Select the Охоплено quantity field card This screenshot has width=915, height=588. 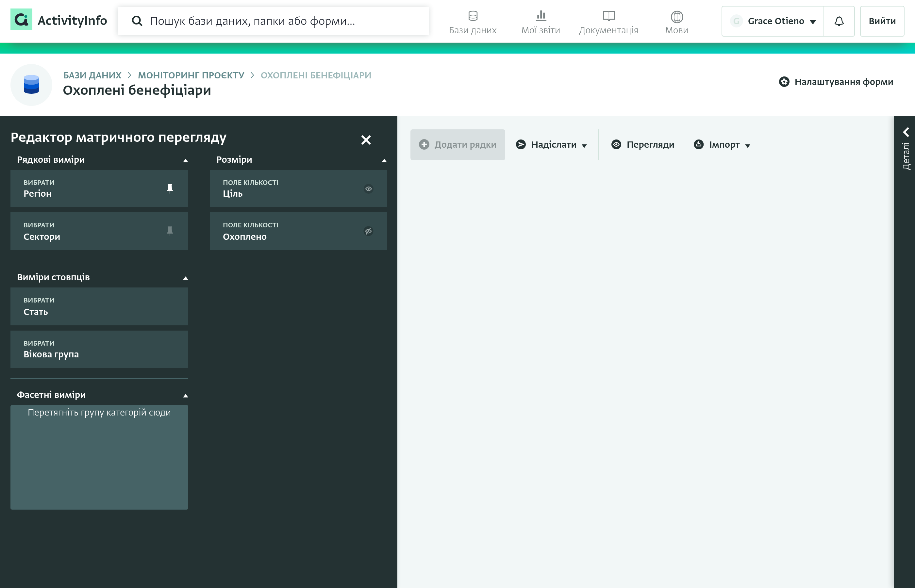pyautogui.click(x=298, y=231)
